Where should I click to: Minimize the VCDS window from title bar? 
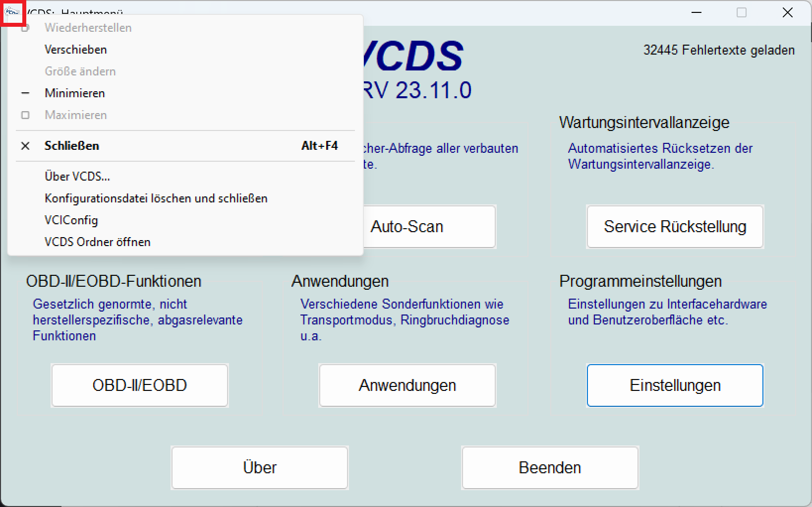696,12
